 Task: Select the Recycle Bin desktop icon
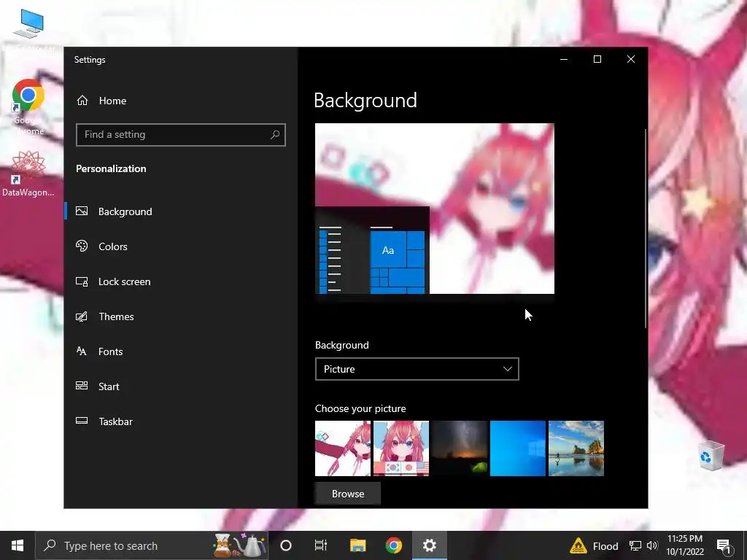(x=711, y=456)
